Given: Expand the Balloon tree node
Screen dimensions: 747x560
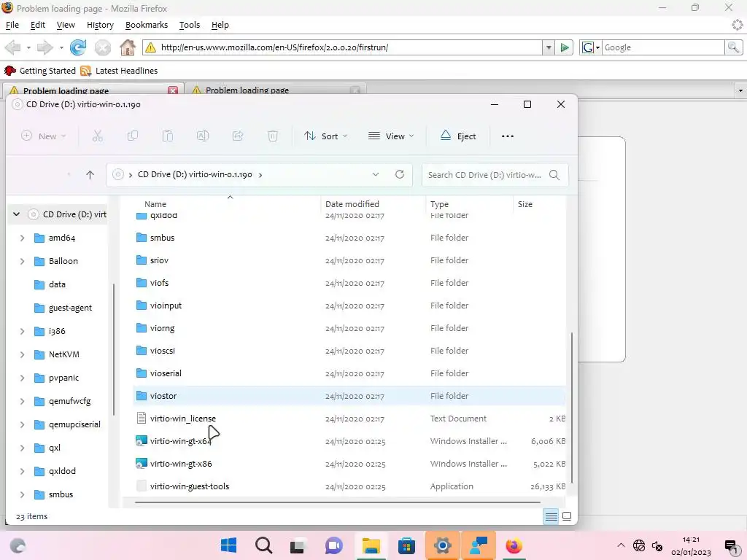Looking at the screenshot, I should [22, 261].
